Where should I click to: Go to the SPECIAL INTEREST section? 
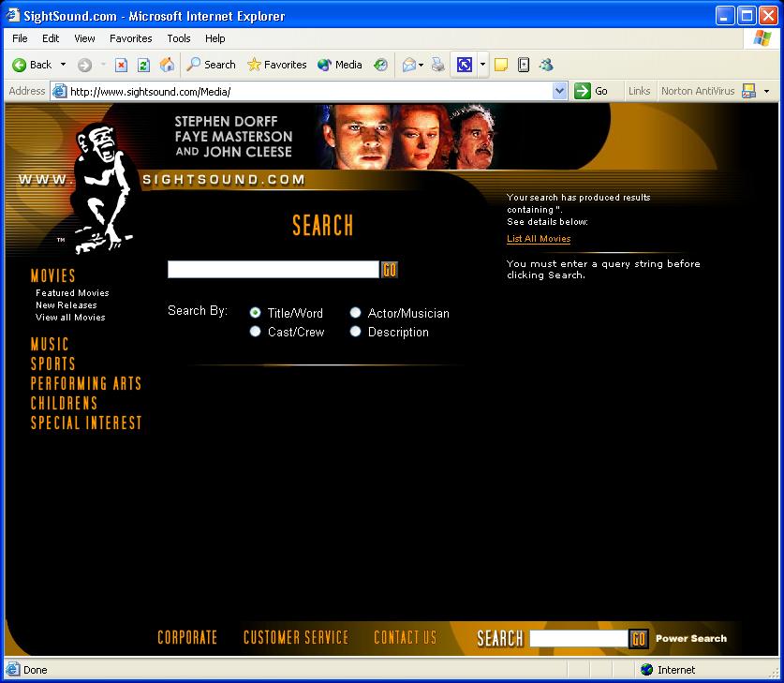tap(86, 423)
